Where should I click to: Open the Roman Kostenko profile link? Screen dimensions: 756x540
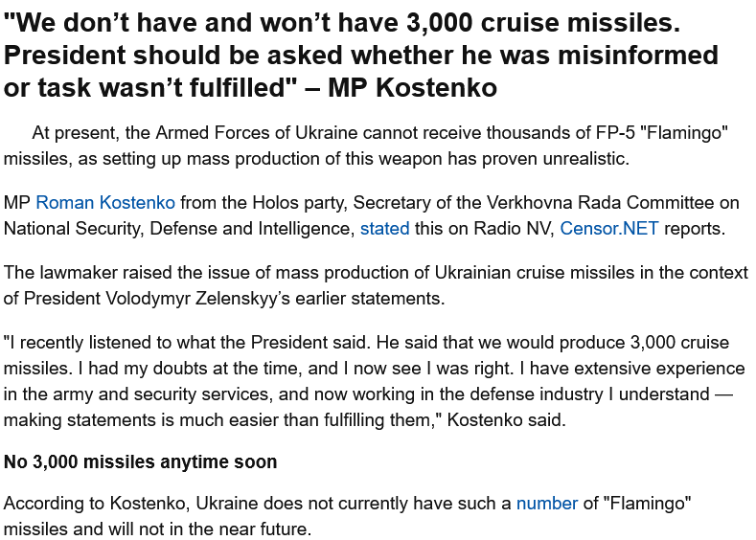tap(105, 203)
